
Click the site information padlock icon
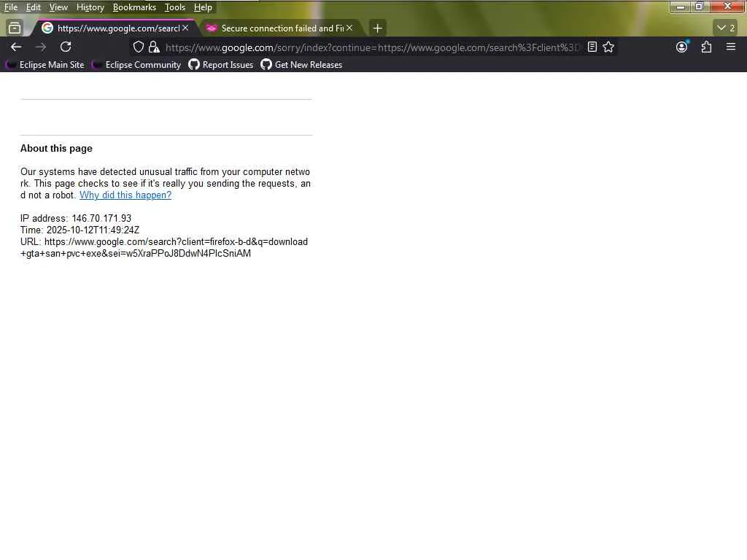pyautogui.click(x=154, y=47)
